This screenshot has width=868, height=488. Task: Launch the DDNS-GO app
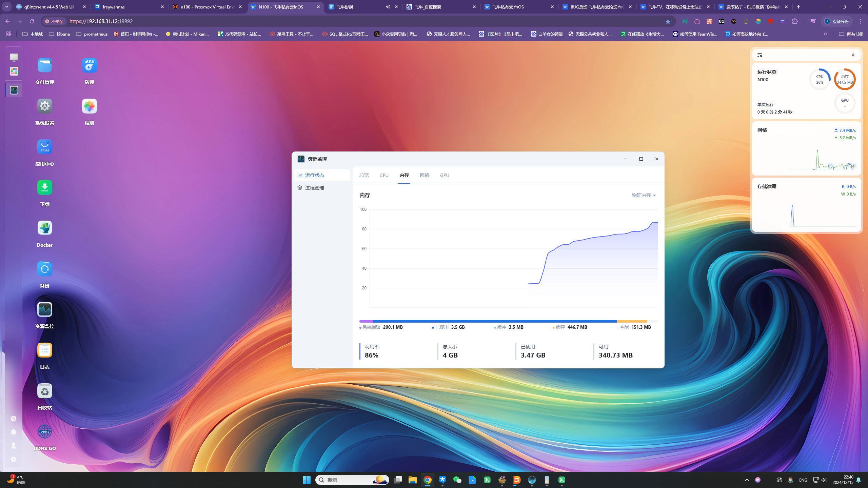tap(45, 431)
